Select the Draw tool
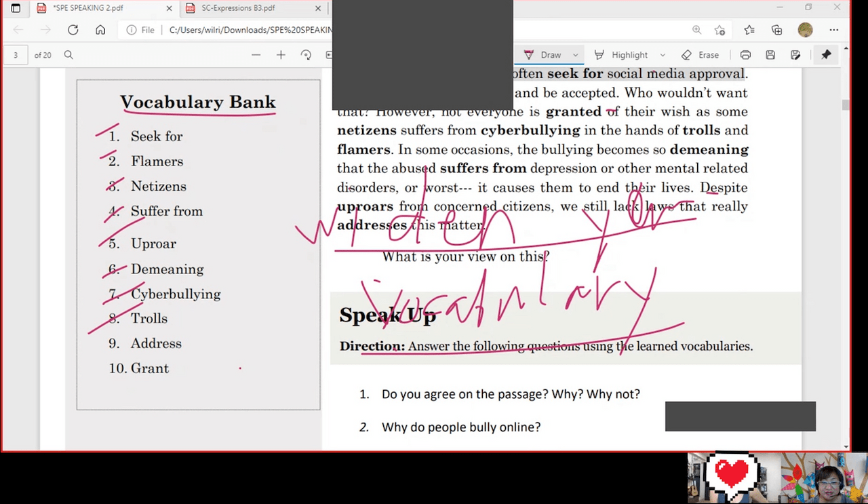The image size is (868, 504). click(544, 55)
